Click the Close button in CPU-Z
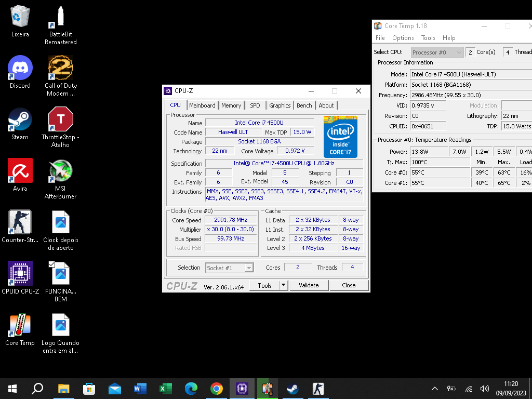The image size is (532, 399). point(349,285)
